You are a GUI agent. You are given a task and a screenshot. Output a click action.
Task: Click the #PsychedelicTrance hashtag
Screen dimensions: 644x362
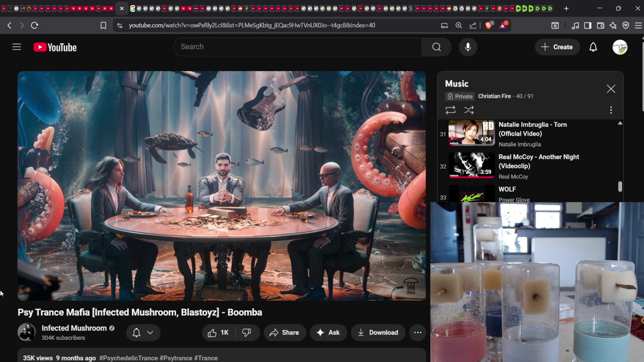tap(128, 358)
